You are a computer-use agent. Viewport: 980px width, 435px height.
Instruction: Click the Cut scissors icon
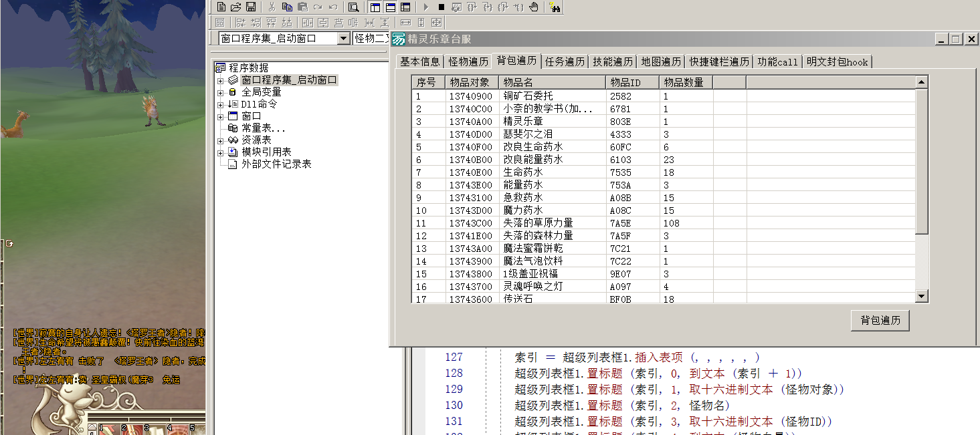272,7
